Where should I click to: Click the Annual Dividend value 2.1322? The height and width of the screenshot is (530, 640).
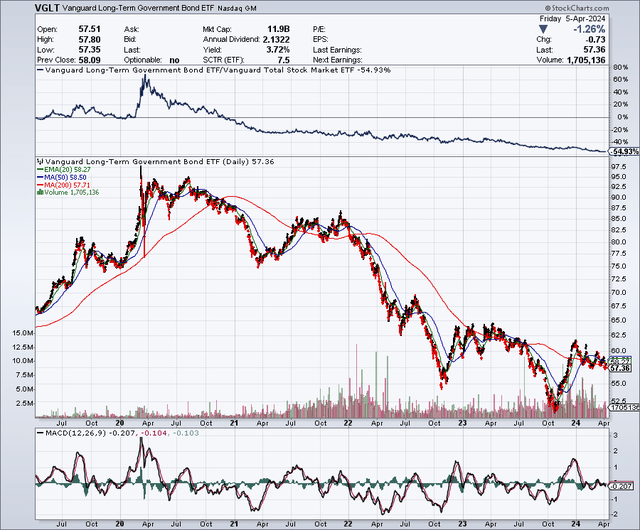(276, 40)
